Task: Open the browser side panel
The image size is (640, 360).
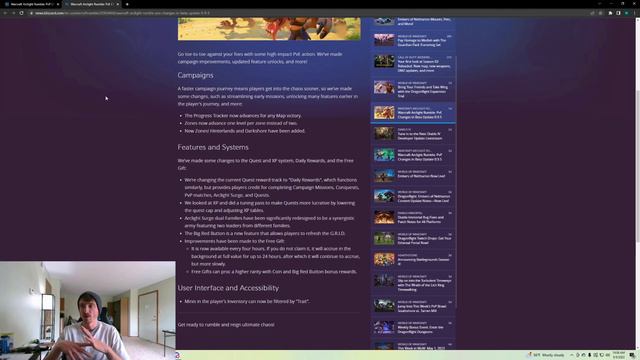Action: tap(618, 13)
